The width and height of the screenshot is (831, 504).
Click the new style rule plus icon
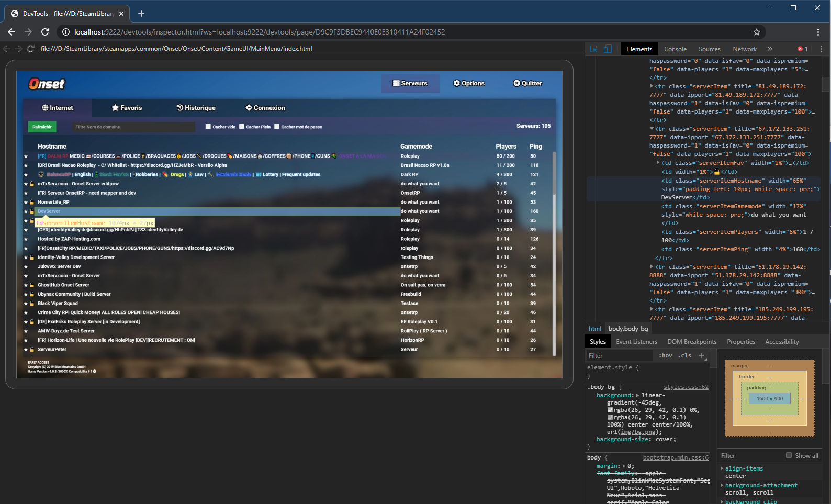point(701,355)
